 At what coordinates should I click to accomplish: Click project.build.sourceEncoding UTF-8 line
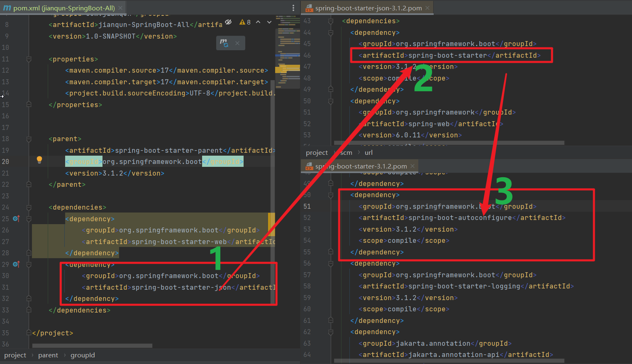pos(170,93)
